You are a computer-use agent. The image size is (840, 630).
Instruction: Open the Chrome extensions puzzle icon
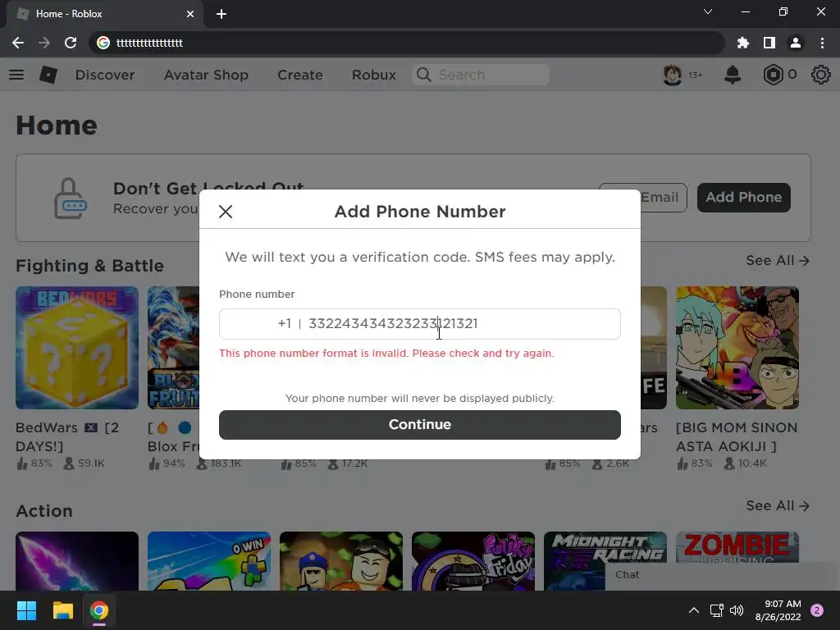coord(742,43)
